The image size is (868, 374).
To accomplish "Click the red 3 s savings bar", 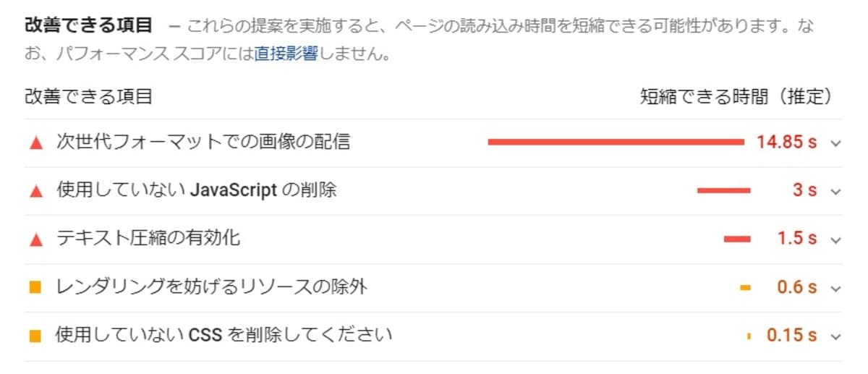I will pos(723,191).
